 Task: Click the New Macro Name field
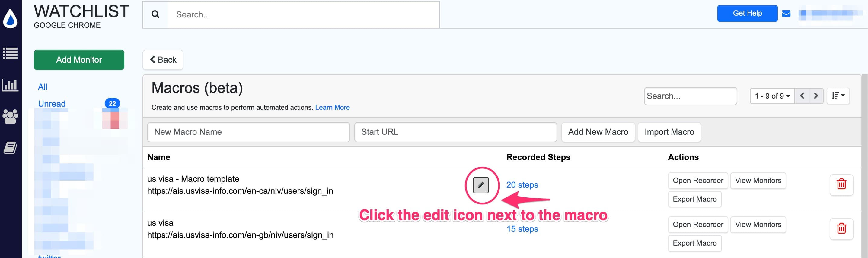point(248,132)
